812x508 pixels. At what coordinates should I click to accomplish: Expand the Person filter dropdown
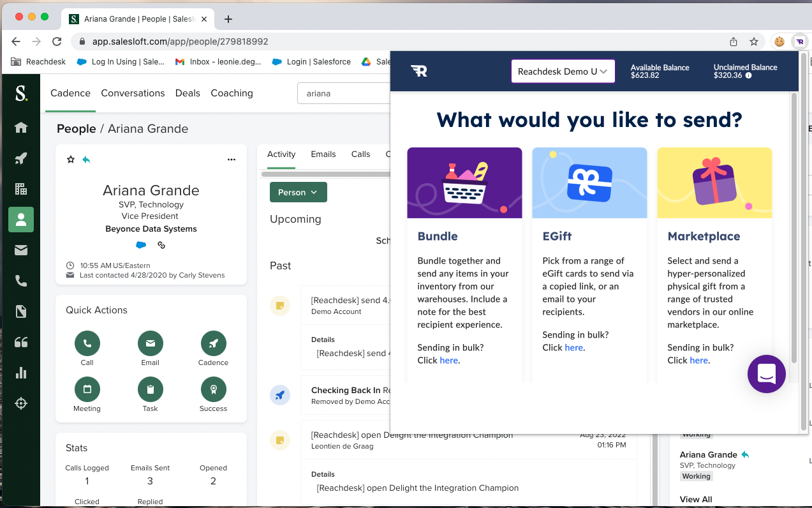point(298,192)
